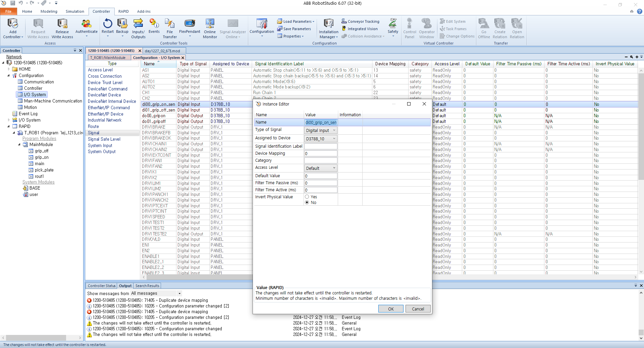
Task: Close the Configuration - I/O System tab
Action: pos(183,58)
